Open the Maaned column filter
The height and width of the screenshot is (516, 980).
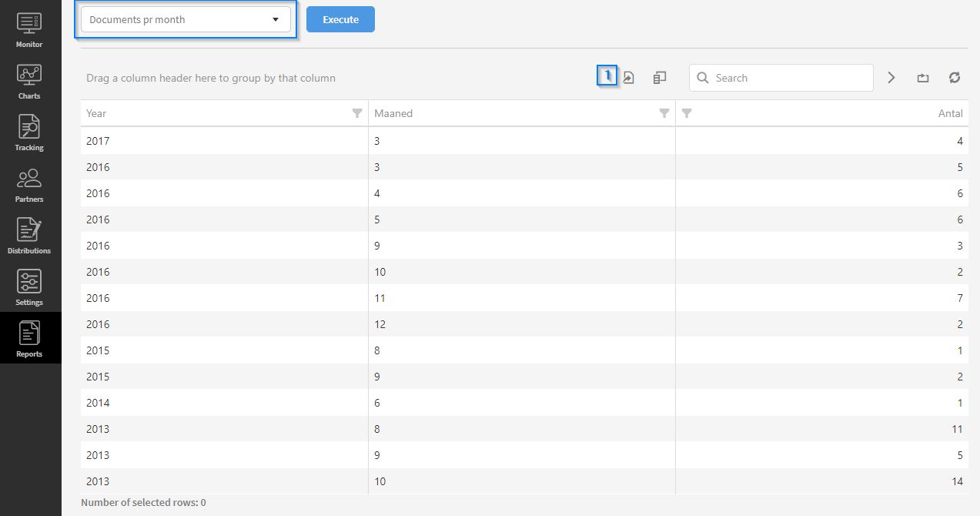pos(664,113)
